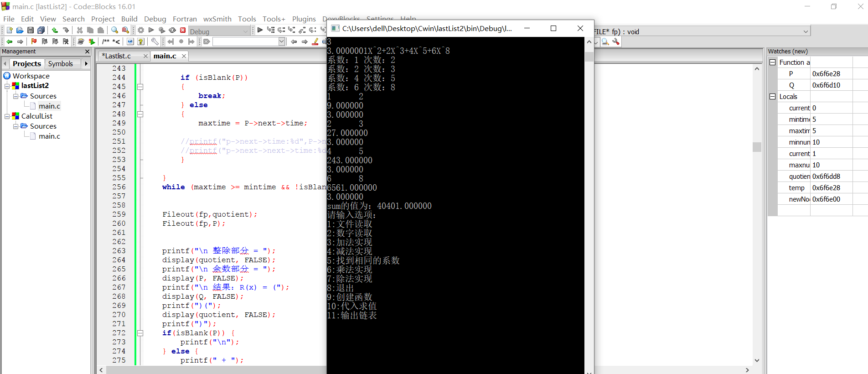Open the Debug menu

(x=155, y=19)
